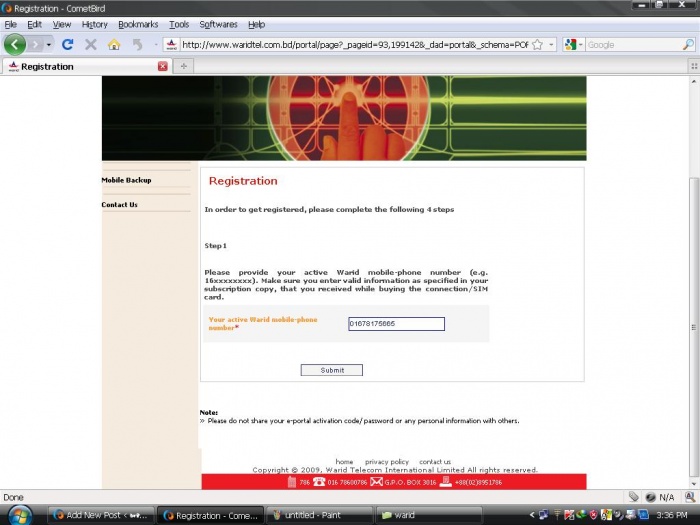Click the blue rightmost tray icon
Screen dimensions: 700x525
point(643,515)
